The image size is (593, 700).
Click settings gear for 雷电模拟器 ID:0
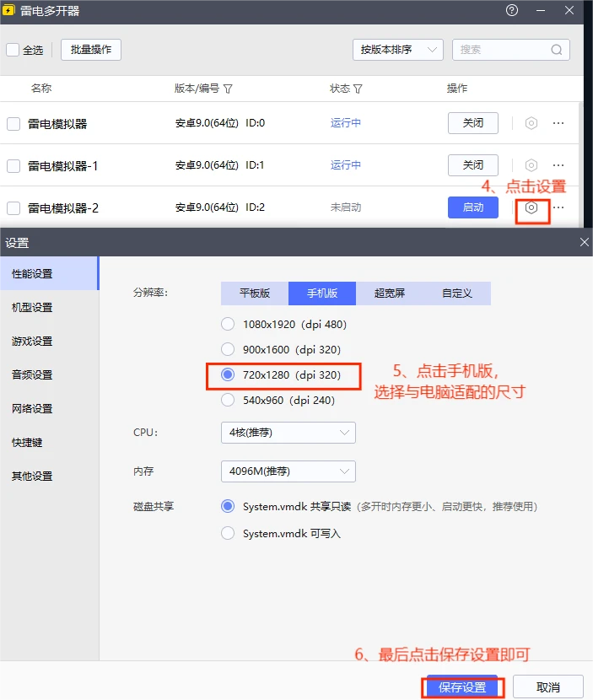[x=531, y=123]
